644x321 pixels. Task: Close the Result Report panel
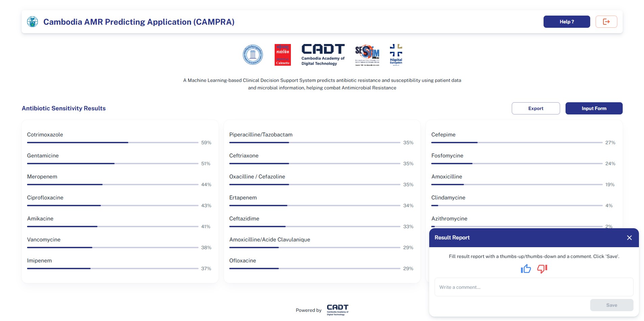[629, 238]
